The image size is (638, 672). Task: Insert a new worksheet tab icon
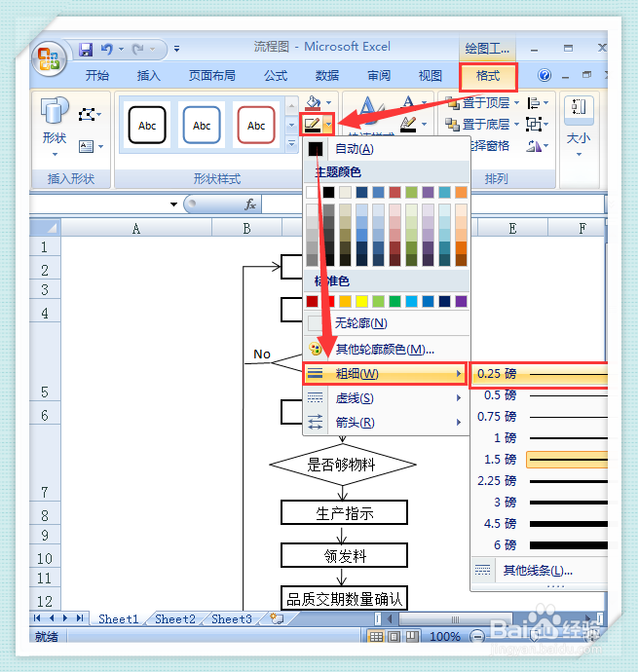pos(277,618)
